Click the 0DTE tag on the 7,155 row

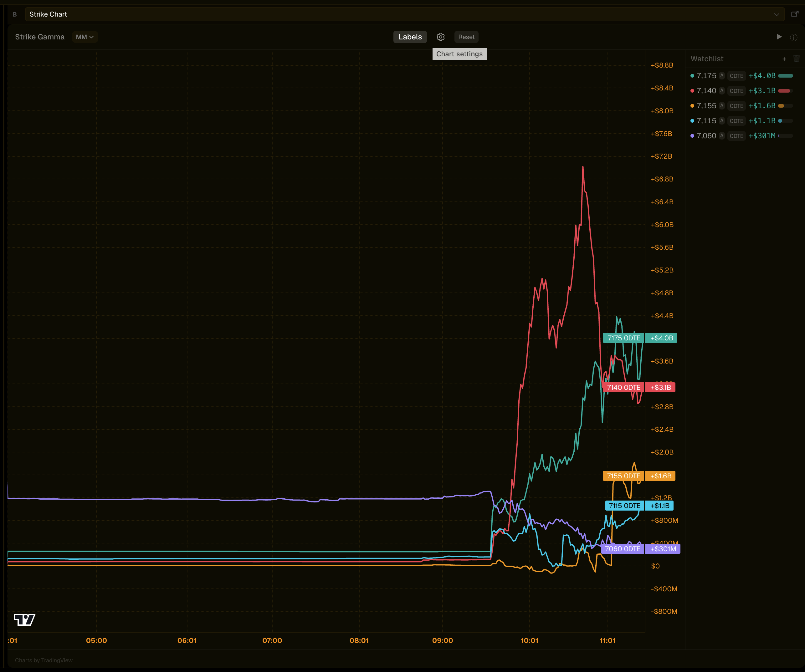click(736, 106)
